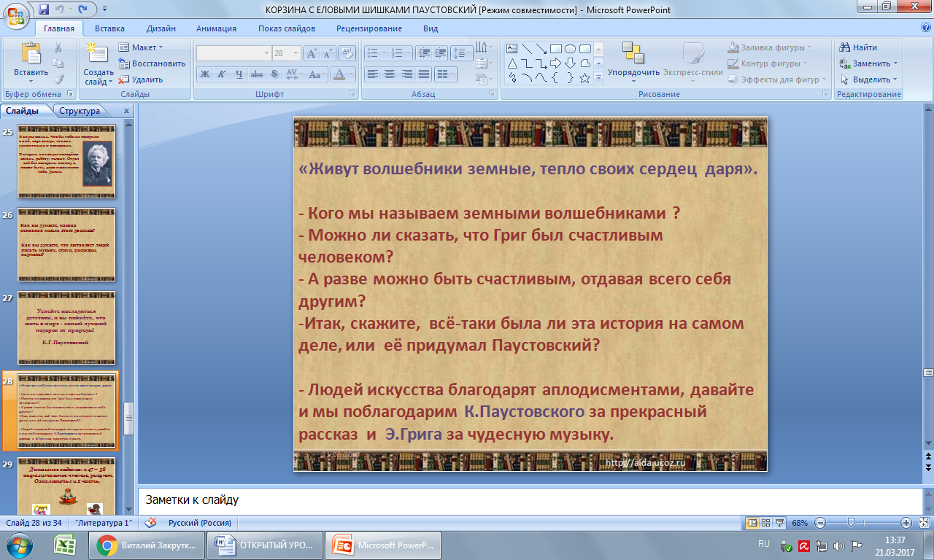Open the font name dropdown

pyautogui.click(x=266, y=53)
